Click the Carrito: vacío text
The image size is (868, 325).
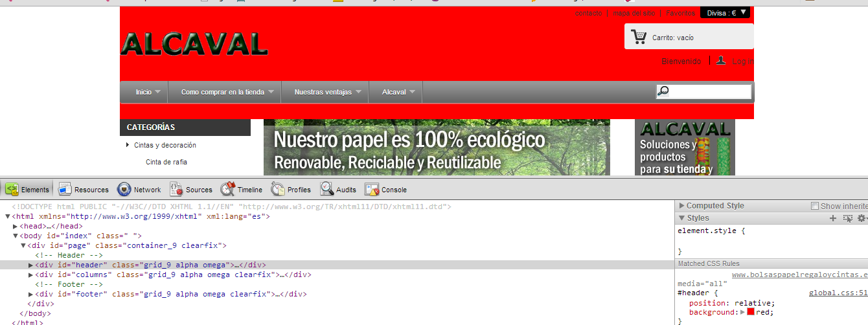tap(673, 38)
